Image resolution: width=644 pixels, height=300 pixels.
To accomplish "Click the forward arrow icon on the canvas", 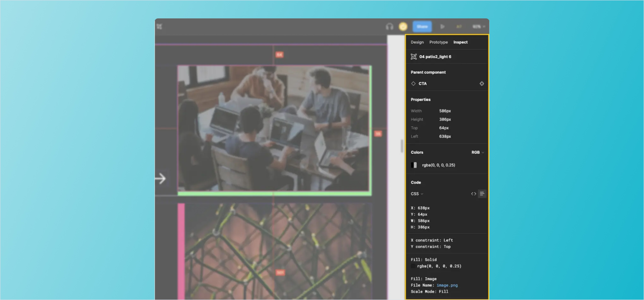I will (161, 178).
